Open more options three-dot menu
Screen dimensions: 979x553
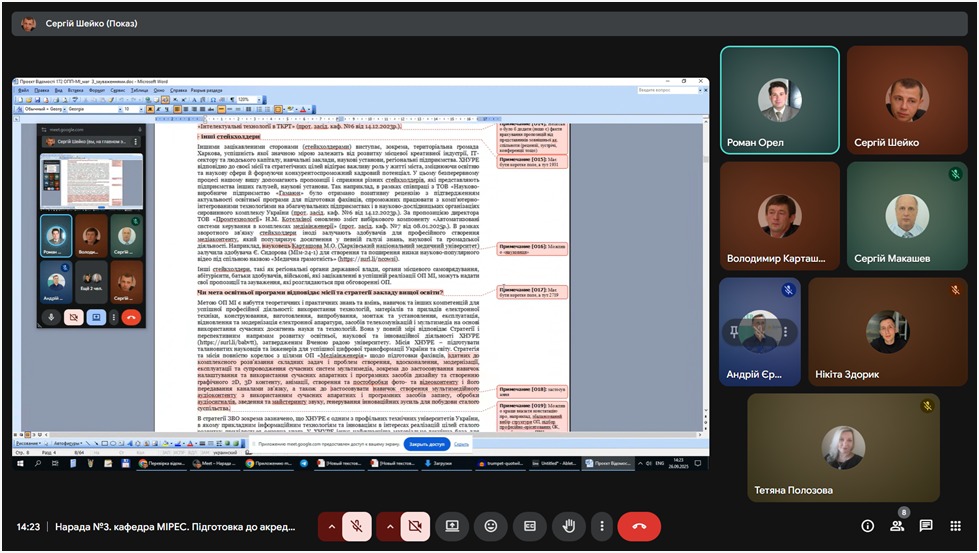pyautogui.click(x=601, y=525)
